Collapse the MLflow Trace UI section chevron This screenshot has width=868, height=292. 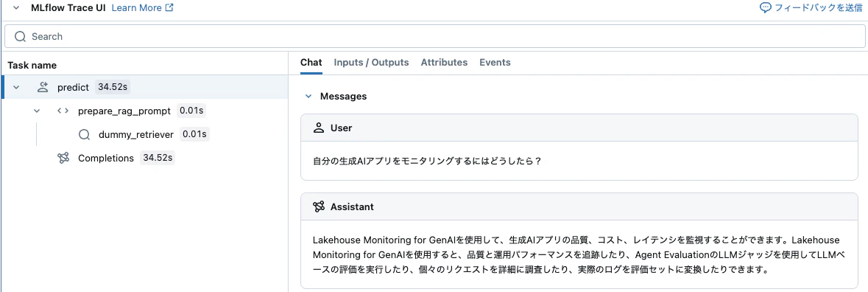click(x=16, y=8)
